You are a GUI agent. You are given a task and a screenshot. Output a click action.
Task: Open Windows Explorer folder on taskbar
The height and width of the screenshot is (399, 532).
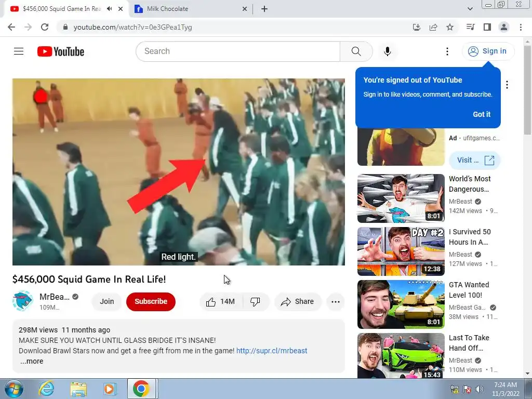click(78, 389)
